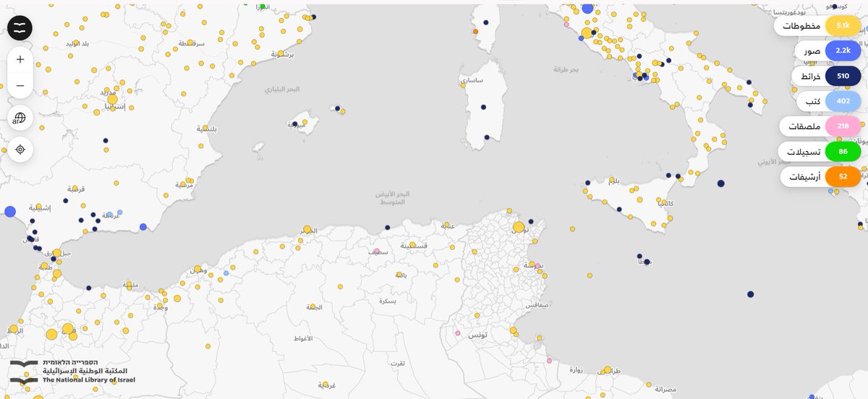
Task: Select the large blue marker at left map edge
Action: 9,212
